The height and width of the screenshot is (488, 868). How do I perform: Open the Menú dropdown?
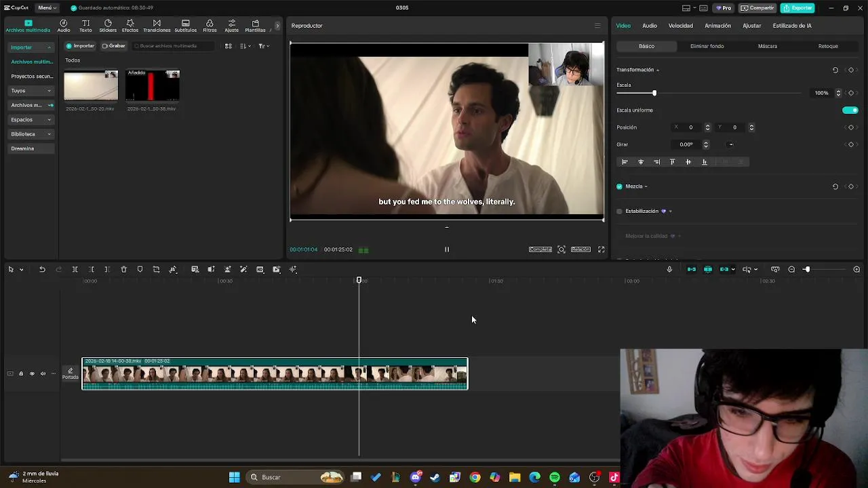pos(47,7)
